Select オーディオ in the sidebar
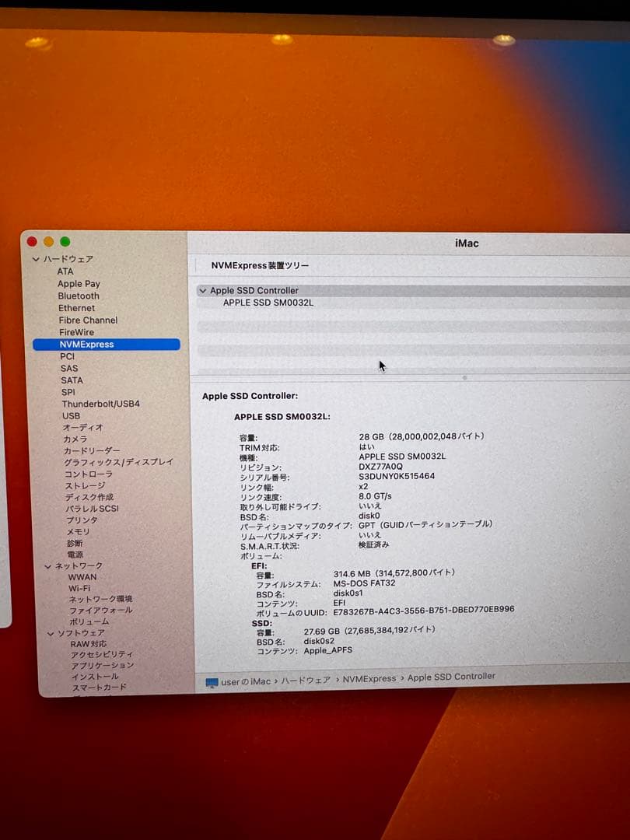 tap(83, 428)
